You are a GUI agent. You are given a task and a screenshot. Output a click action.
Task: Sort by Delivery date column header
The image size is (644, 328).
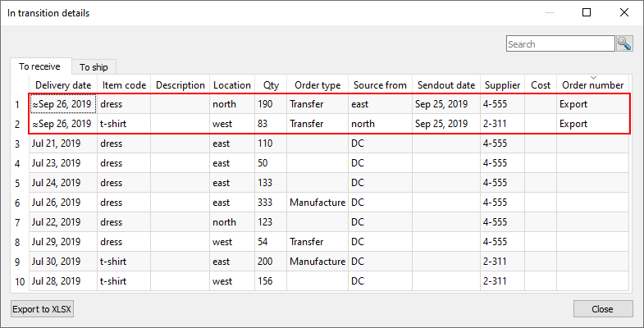point(62,85)
